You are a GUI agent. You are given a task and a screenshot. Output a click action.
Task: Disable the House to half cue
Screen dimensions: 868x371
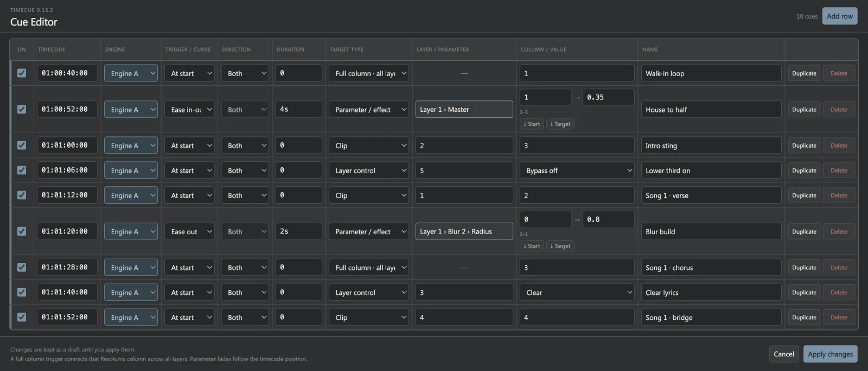(x=22, y=109)
